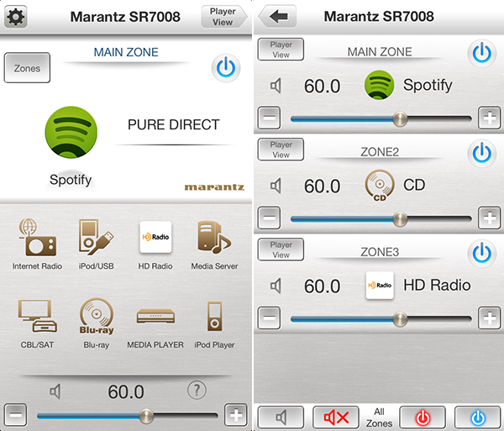Open Player View for ZONE2
Image resolution: width=504 pixels, height=431 pixels.
click(x=281, y=150)
